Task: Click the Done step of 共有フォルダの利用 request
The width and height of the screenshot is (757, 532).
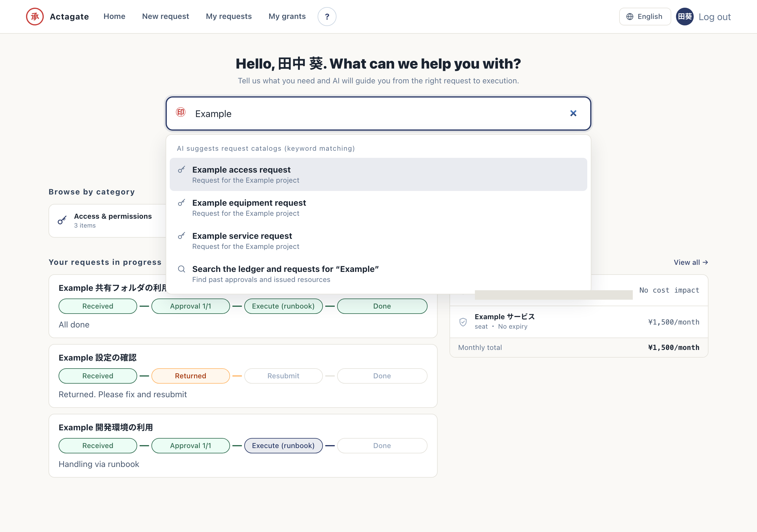Action: pos(382,306)
